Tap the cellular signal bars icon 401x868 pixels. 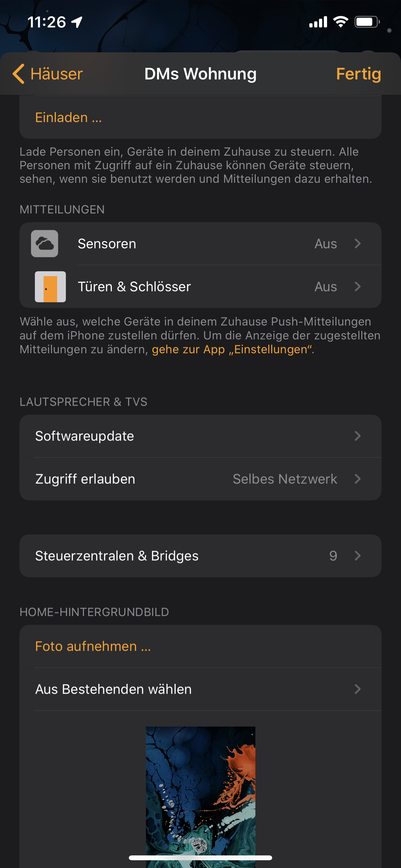coord(318,22)
